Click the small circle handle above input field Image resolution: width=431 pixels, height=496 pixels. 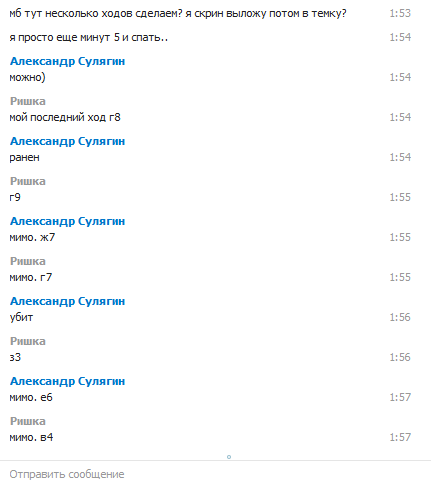(229, 457)
